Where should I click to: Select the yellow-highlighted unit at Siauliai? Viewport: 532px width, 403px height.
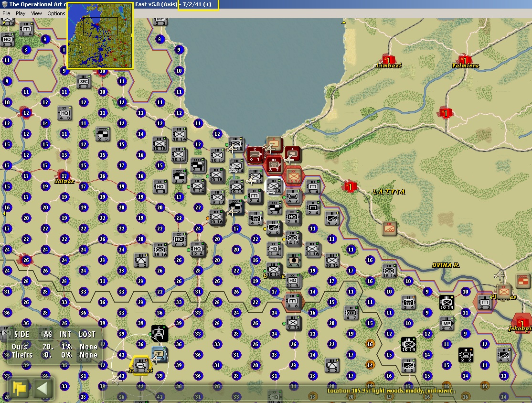(141, 365)
